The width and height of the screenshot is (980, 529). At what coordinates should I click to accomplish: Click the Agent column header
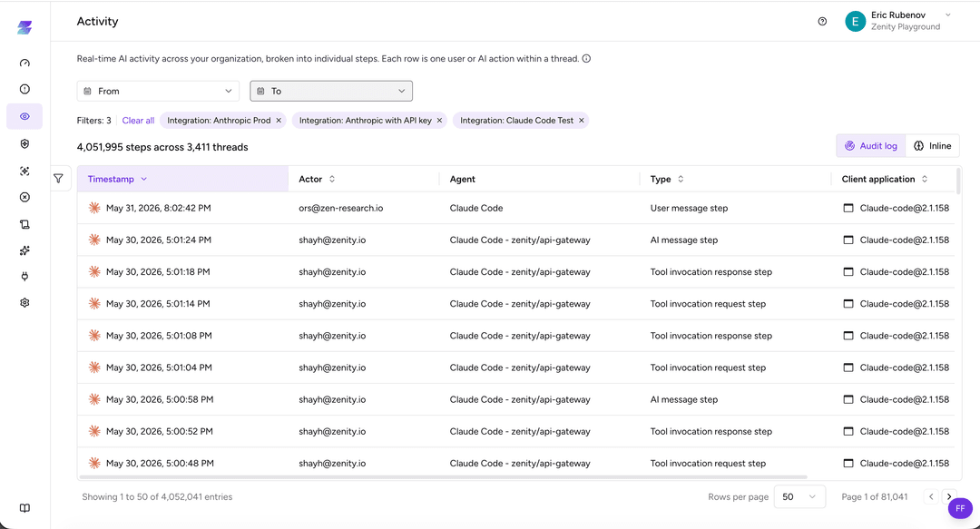tap(463, 179)
